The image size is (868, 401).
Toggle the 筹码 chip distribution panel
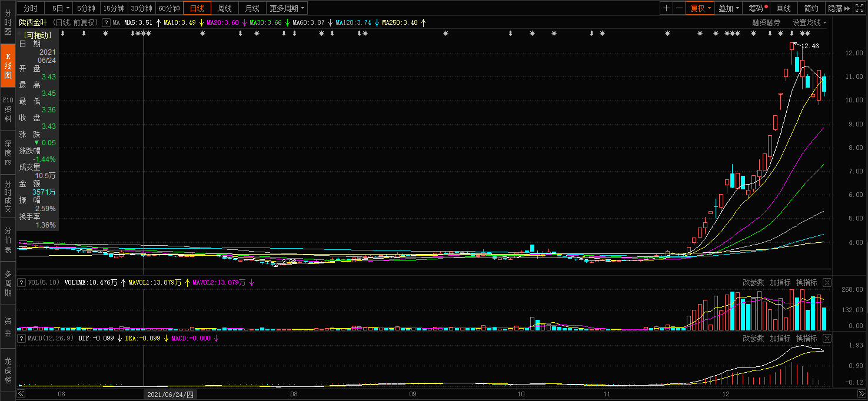click(757, 8)
